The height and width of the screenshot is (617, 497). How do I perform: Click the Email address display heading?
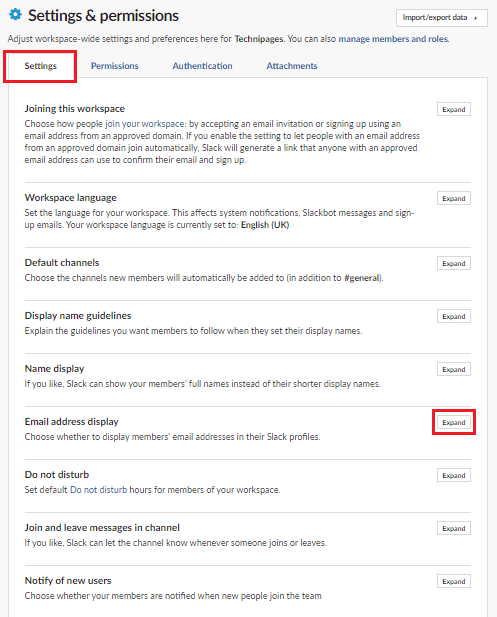[x=72, y=422]
